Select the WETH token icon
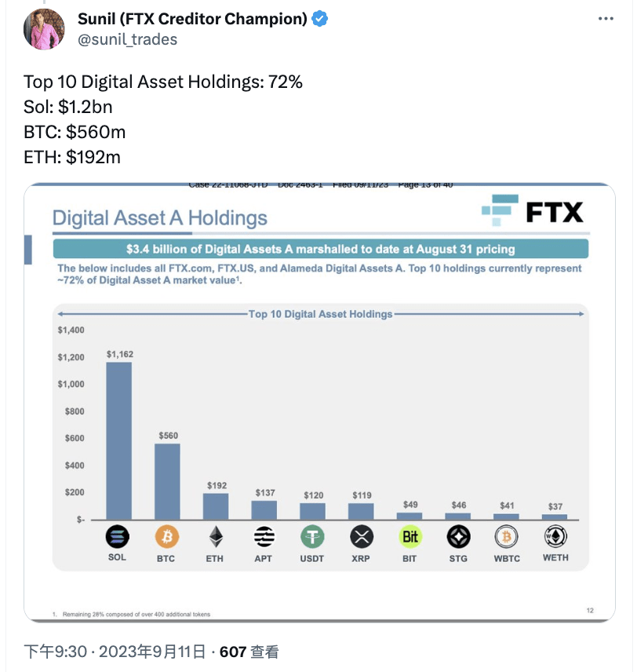Image resolution: width=637 pixels, height=672 pixels. tap(555, 538)
